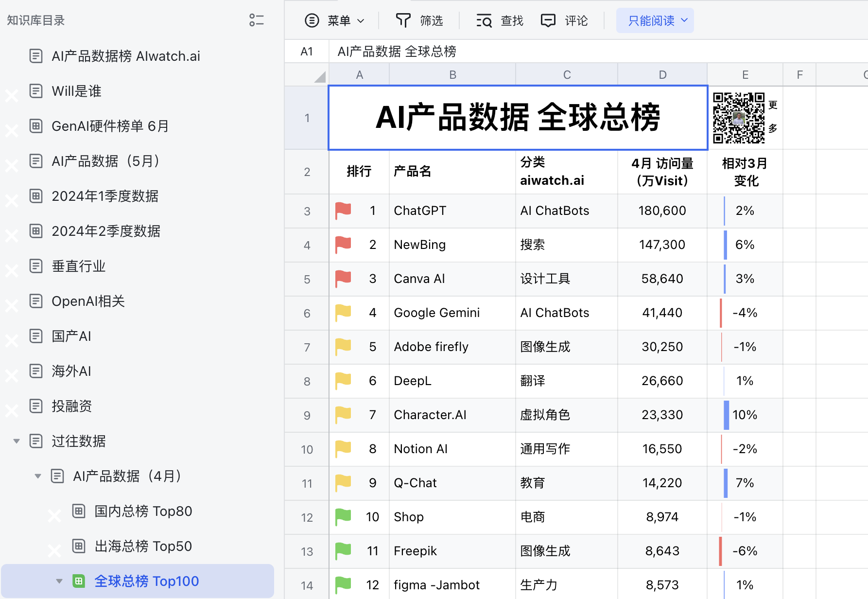This screenshot has width=868, height=599.
Task: Click the document icon beside 垂直行业
Action: (x=36, y=266)
